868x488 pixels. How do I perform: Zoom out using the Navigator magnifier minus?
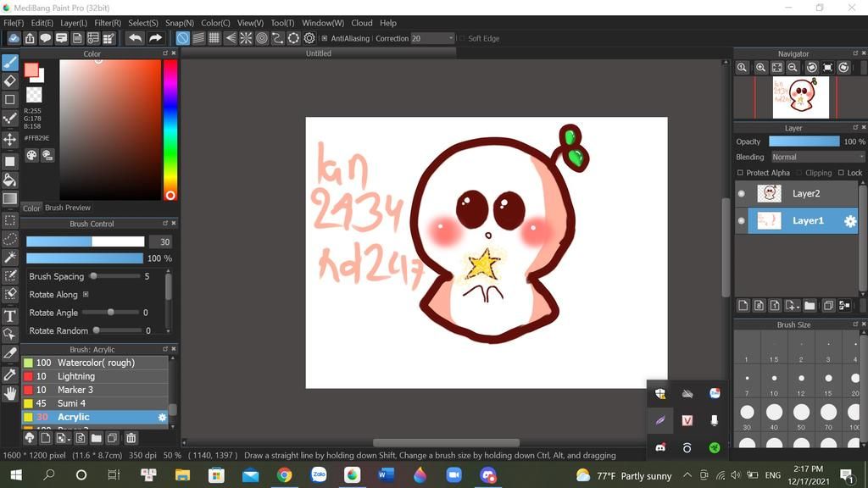[x=793, y=68]
